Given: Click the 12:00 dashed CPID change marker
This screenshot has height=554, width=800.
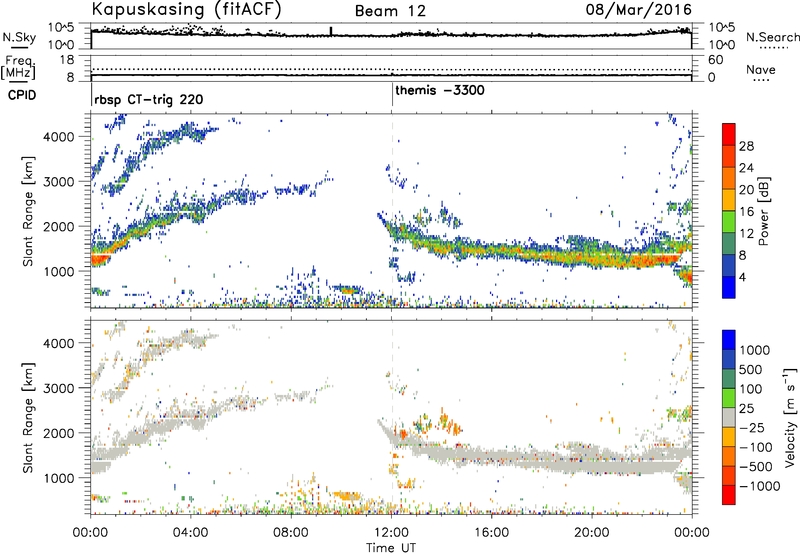Looking at the screenshot, I should 392,209.
